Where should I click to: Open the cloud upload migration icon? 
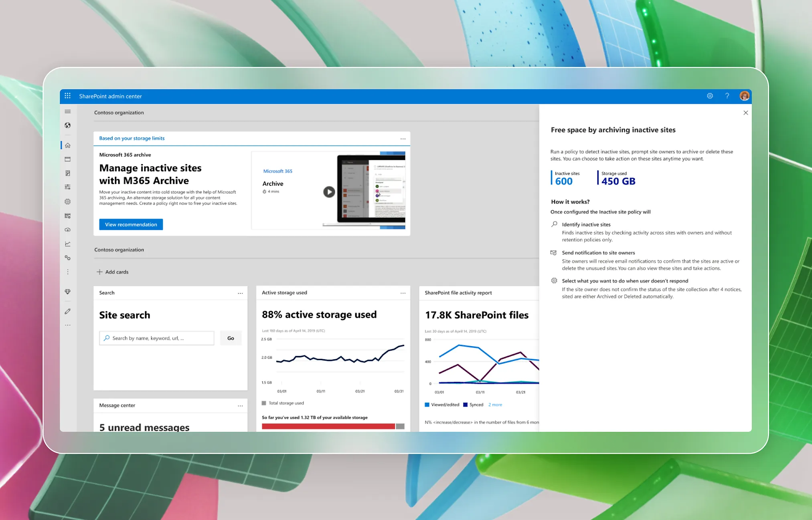(x=67, y=230)
